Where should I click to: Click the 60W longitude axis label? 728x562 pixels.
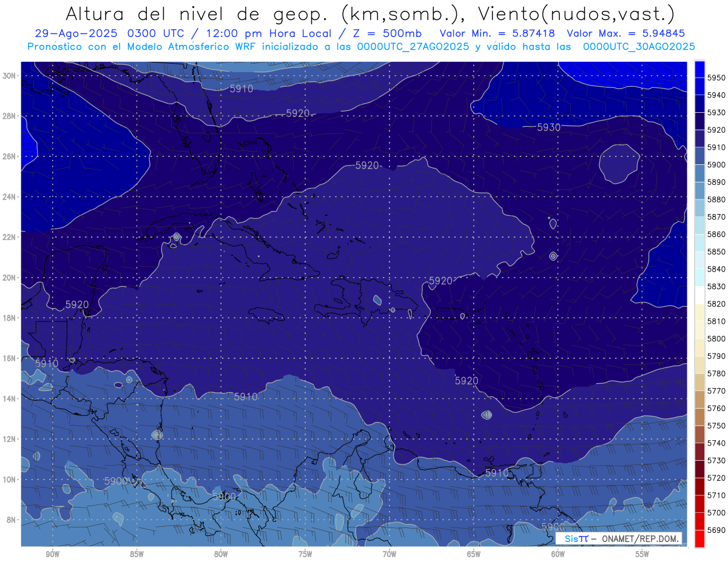pyautogui.click(x=558, y=554)
